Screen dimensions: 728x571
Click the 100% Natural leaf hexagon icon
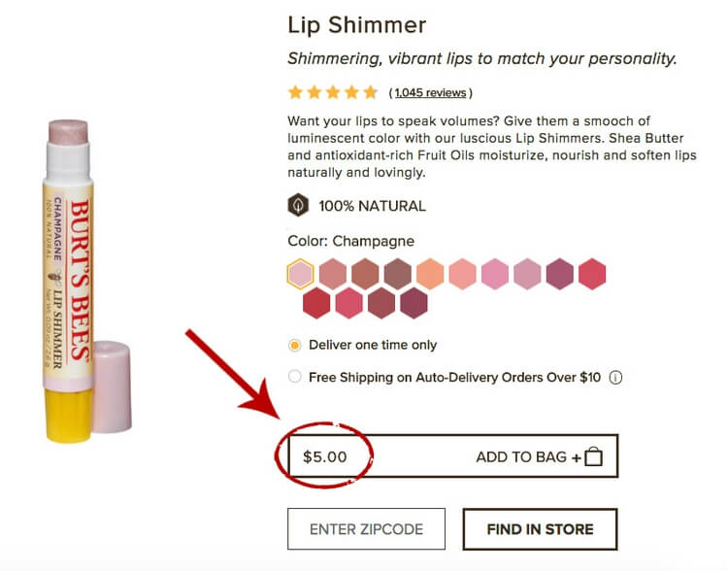click(x=298, y=205)
